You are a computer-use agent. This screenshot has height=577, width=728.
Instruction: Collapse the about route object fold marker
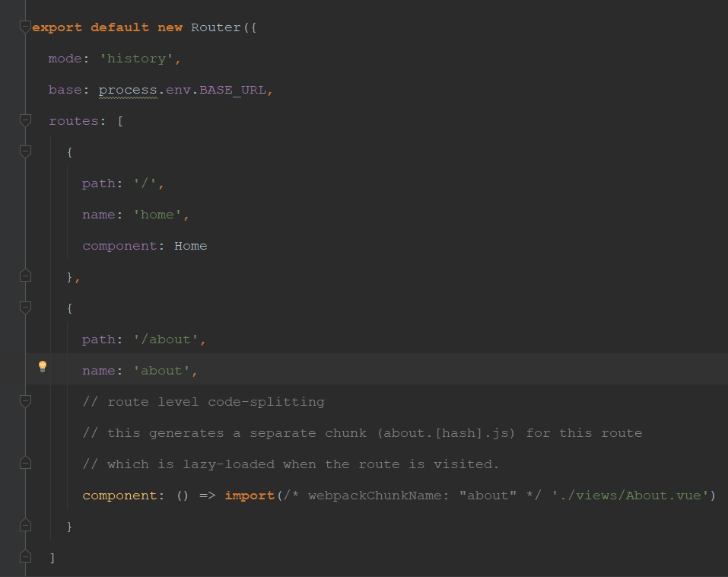(25, 308)
